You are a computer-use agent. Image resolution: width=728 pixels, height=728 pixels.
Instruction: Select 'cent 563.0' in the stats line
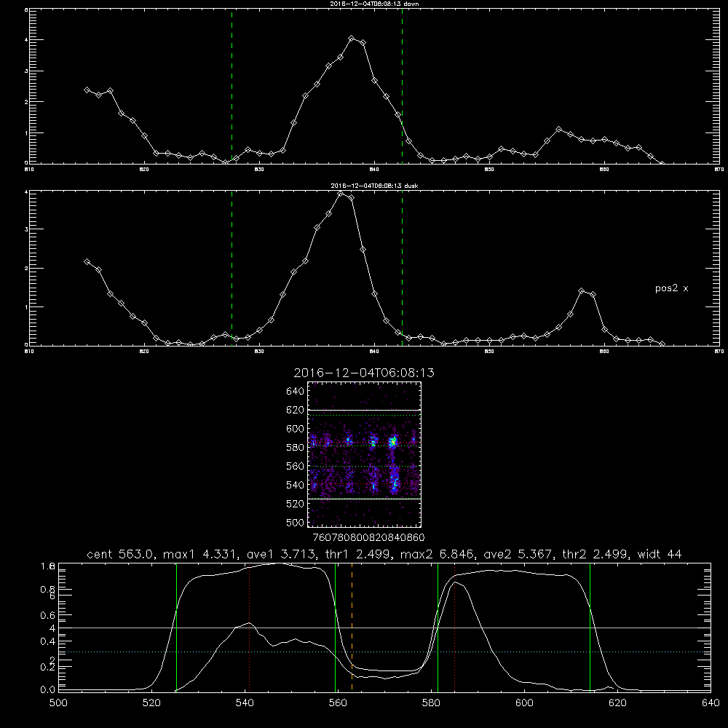[x=120, y=554]
